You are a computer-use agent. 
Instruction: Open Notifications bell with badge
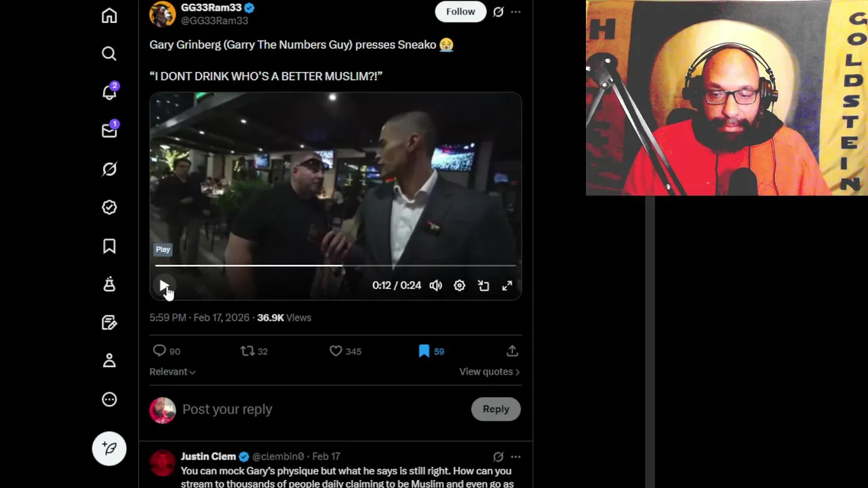pos(109,92)
